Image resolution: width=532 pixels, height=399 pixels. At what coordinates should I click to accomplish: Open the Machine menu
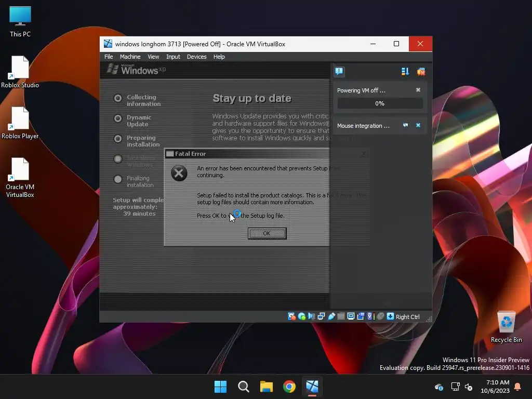click(x=130, y=57)
